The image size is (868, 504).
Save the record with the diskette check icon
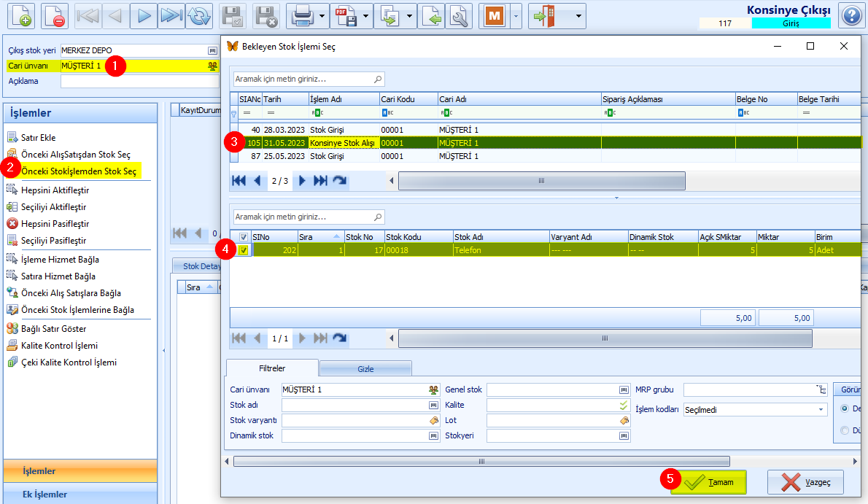point(233,15)
